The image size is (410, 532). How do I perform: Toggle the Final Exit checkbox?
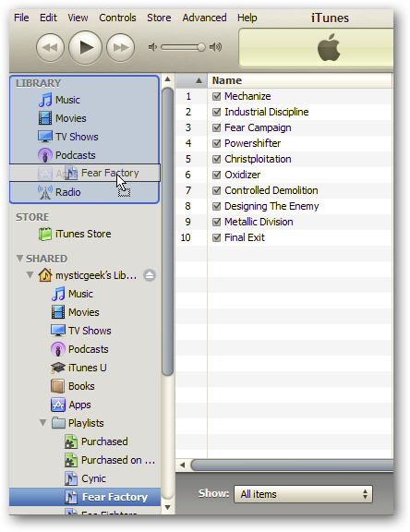216,237
